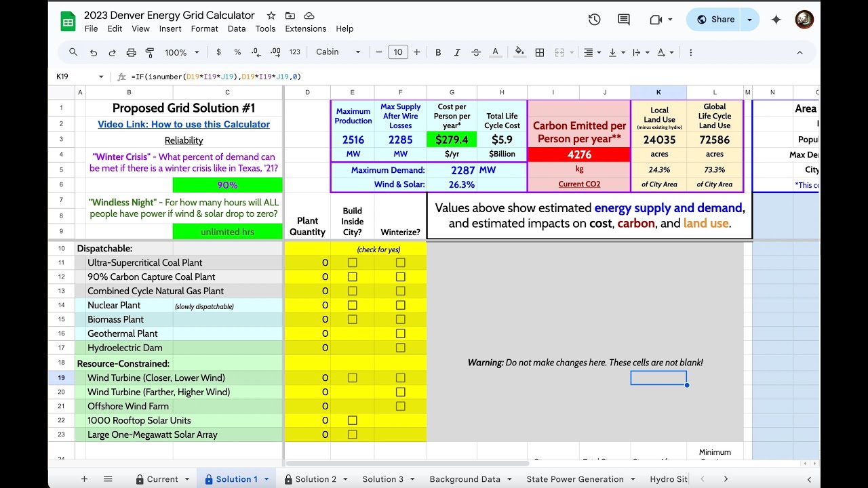Print the spreadsheet

(x=132, y=52)
